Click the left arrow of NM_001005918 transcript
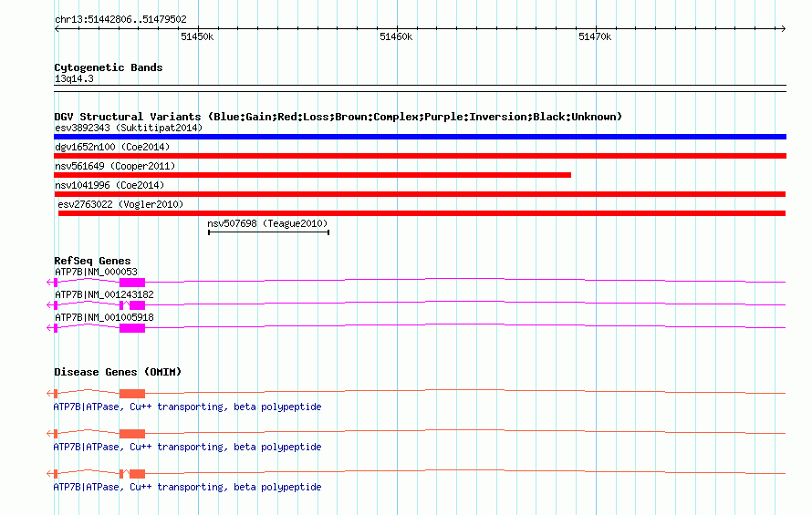This screenshot has height=515, width=812. [x=49, y=327]
